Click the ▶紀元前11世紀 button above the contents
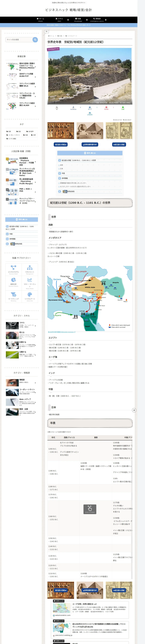145x644 pixels. point(119,144)
